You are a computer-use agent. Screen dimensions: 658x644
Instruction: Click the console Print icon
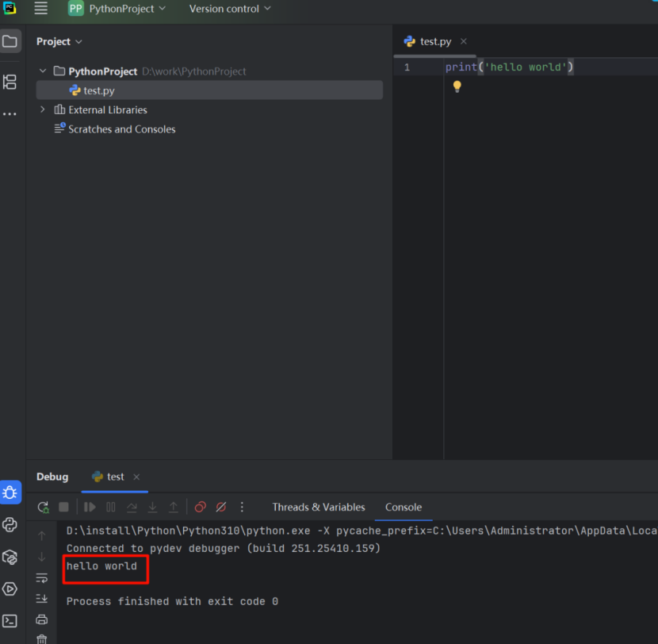tap(41, 619)
